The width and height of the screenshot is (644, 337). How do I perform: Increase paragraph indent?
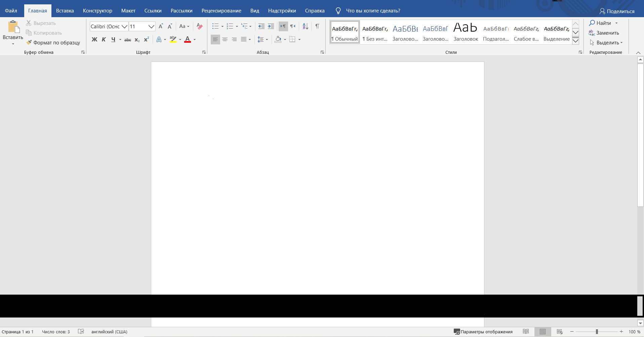pyautogui.click(x=271, y=26)
